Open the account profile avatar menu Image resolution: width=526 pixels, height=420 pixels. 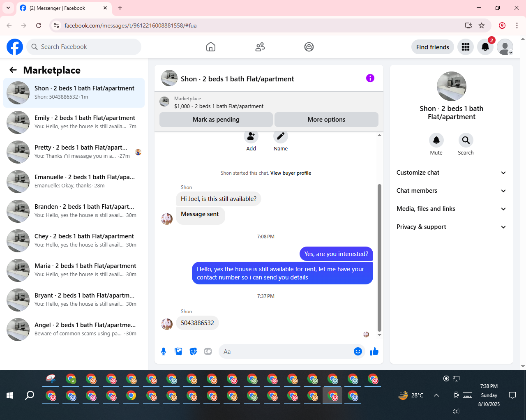click(x=505, y=47)
